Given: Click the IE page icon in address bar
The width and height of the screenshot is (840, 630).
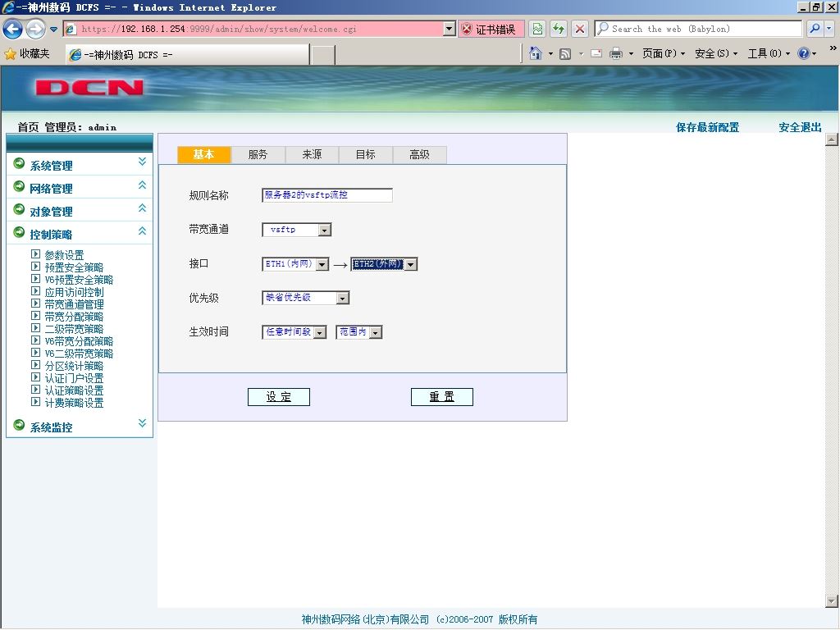Looking at the screenshot, I should click(71, 29).
